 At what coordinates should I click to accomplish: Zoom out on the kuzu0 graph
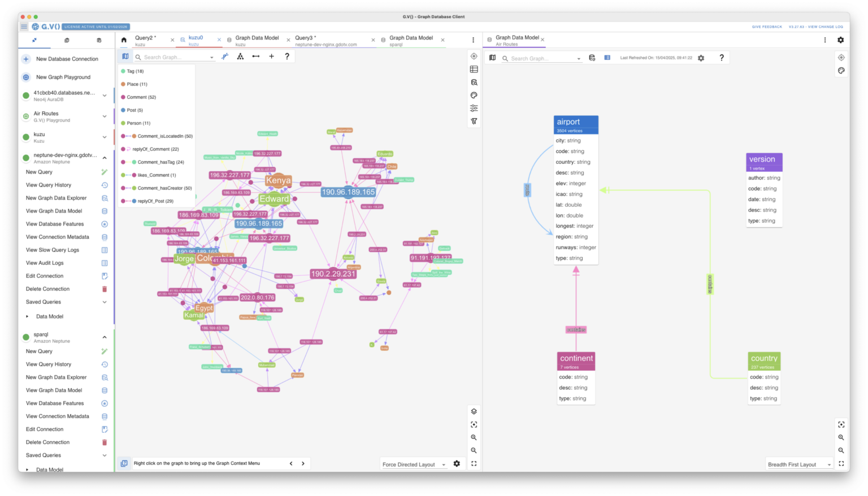pos(474,451)
